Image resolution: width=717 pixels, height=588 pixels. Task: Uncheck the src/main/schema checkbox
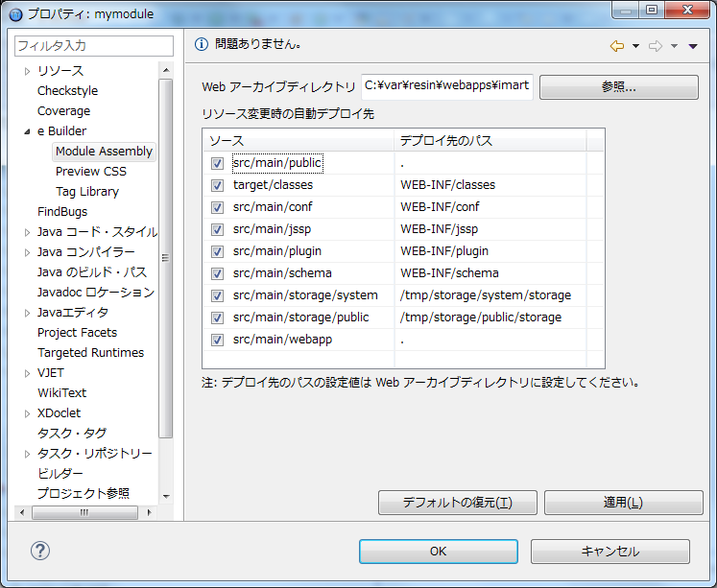(x=217, y=273)
